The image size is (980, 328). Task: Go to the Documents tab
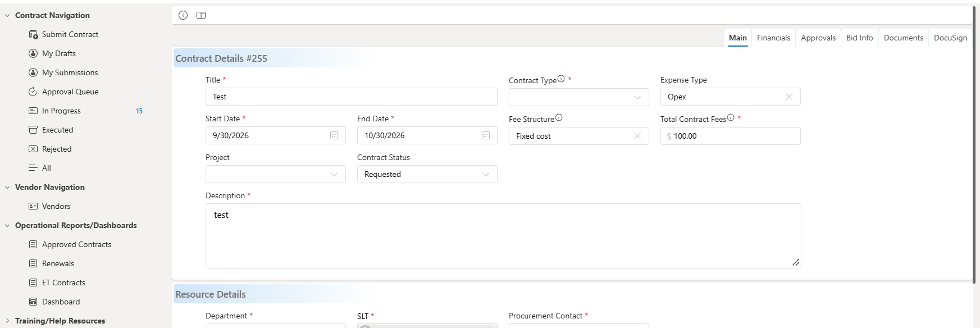904,38
